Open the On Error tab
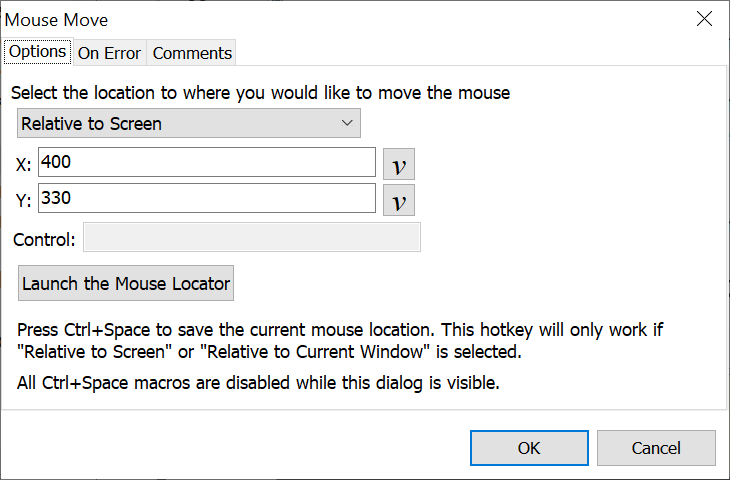 109,53
